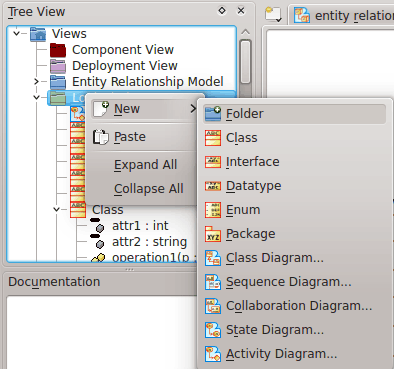This screenshot has width=394, height=369.
Task: Select Datatype from the New submenu
Action: tap(294, 186)
